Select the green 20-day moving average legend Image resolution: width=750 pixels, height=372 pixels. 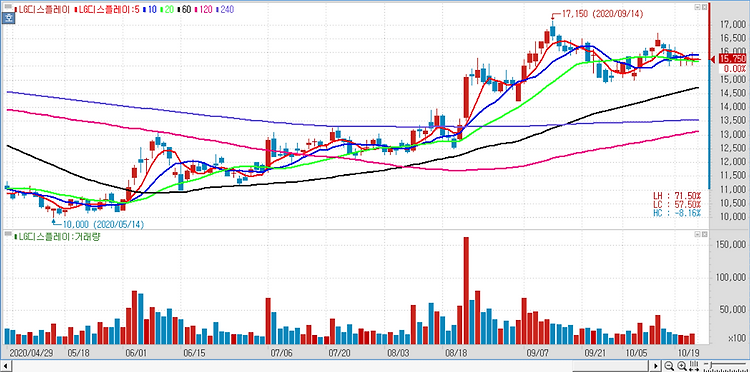pyautogui.click(x=167, y=9)
